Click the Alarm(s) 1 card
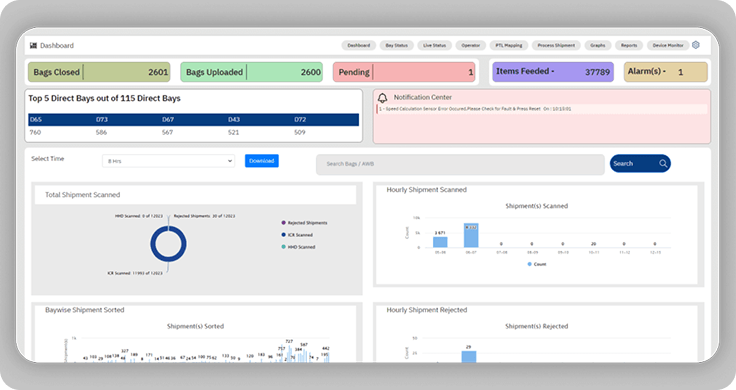Viewport: 736px width, 390px height. tap(666, 72)
